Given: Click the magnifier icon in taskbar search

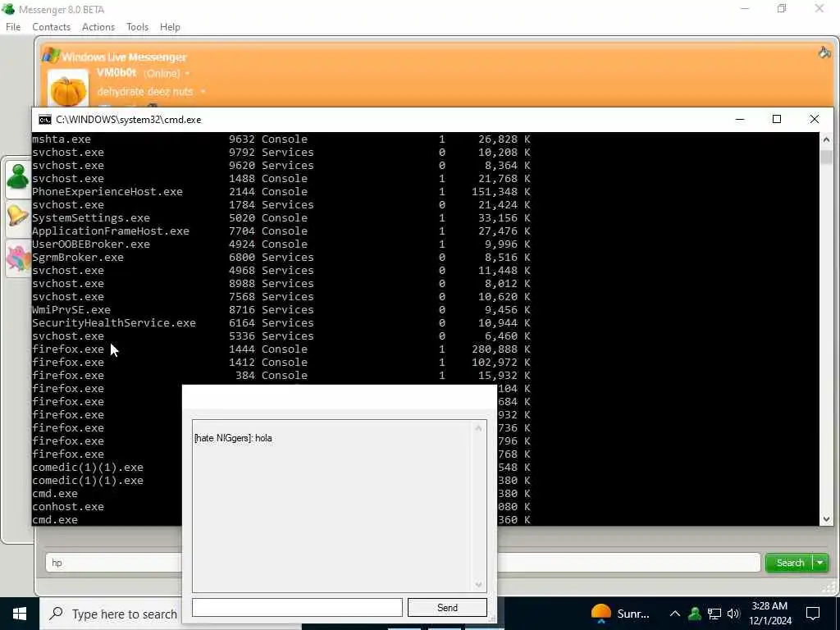Looking at the screenshot, I should point(56,614).
